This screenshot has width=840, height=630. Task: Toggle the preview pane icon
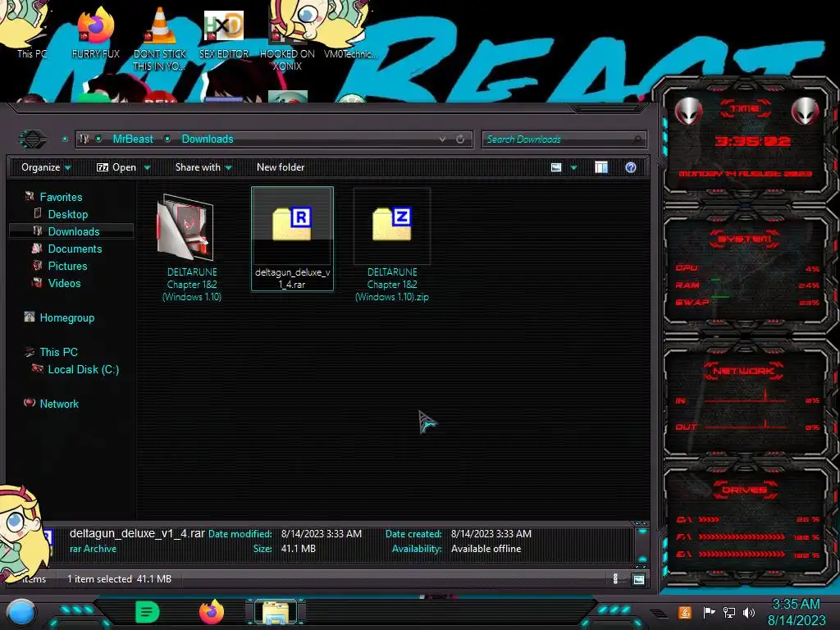(601, 167)
